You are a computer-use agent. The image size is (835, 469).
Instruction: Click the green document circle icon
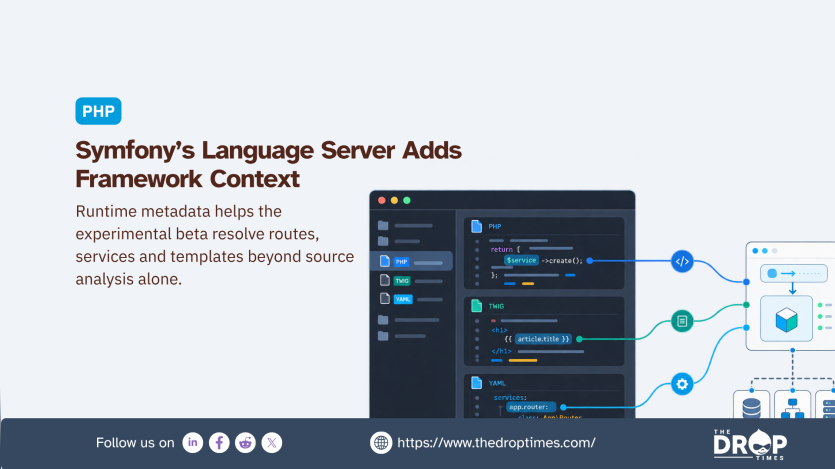click(682, 321)
